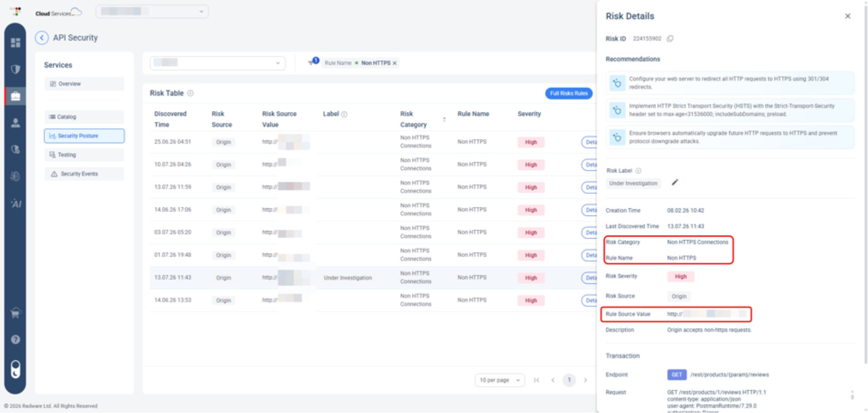Open the shield icon in left sidebar
The width and height of the screenshot is (868, 413).
(x=15, y=69)
